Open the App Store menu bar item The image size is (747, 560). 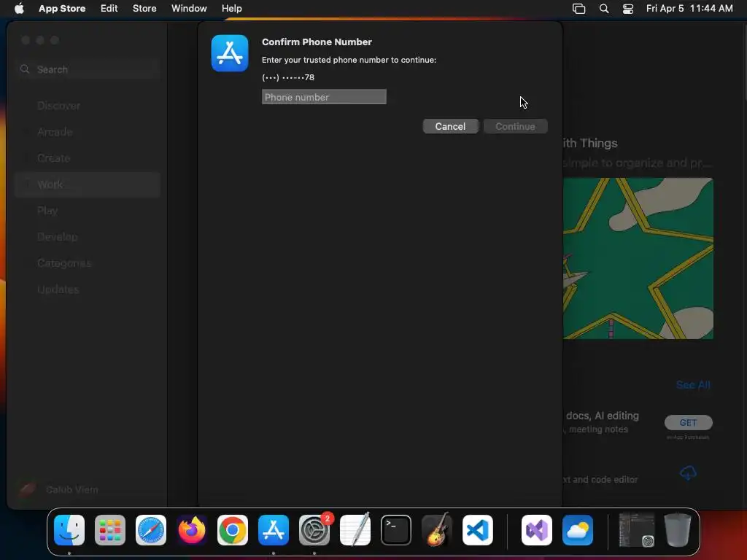[x=62, y=8]
